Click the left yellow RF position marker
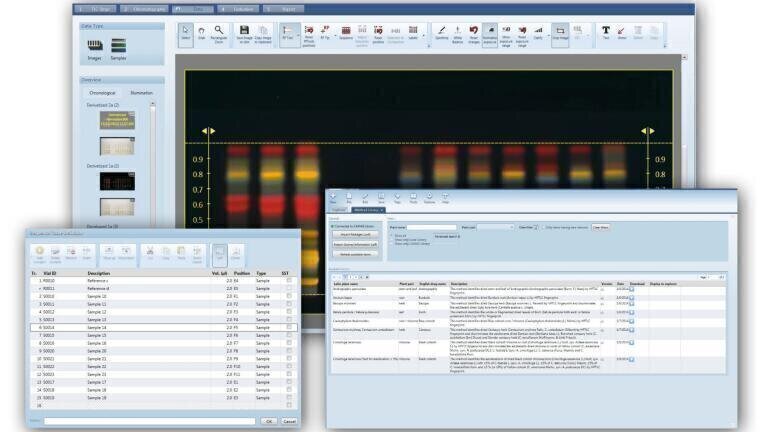Viewport: 768px width, 432px height. (x=209, y=131)
